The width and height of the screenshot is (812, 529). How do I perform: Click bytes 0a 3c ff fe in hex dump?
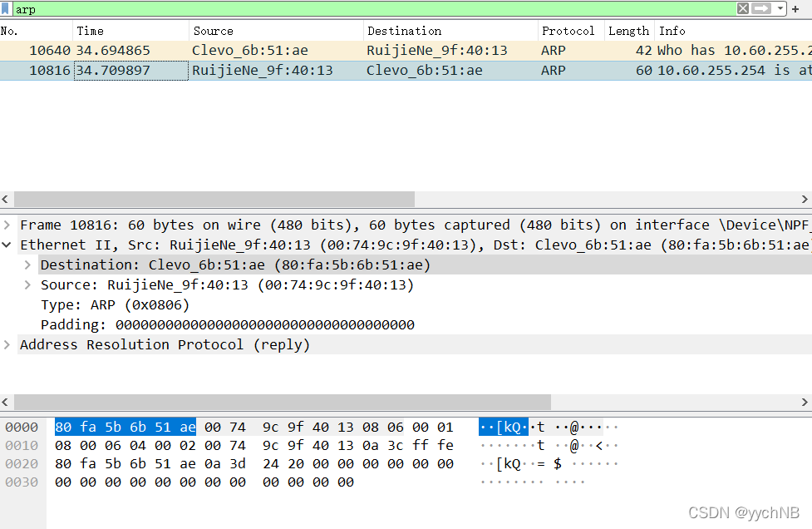tap(407, 445)
